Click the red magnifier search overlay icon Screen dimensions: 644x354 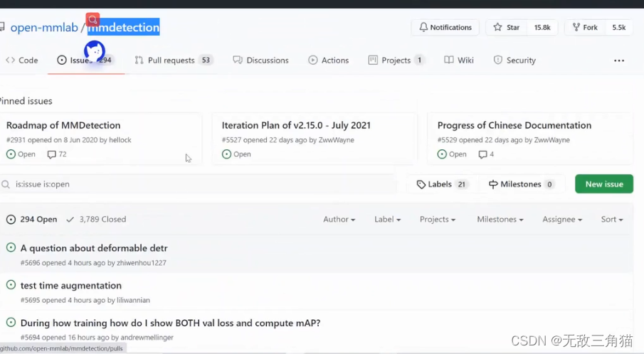point(93,19)
